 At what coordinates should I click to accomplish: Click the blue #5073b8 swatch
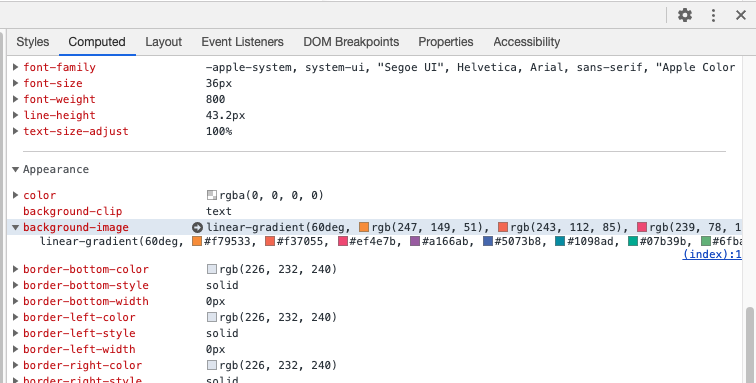(x=488, y=241)
